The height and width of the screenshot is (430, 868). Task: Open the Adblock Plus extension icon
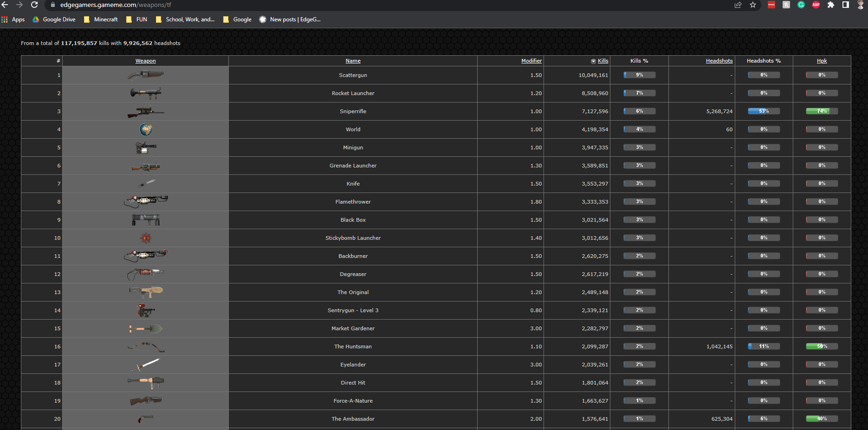[x=816, y=5]
